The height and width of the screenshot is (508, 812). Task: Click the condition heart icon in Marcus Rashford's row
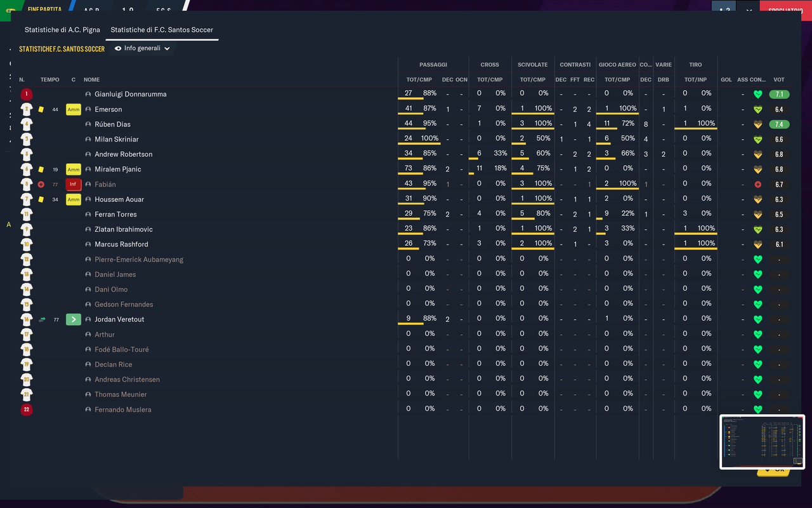757,244
